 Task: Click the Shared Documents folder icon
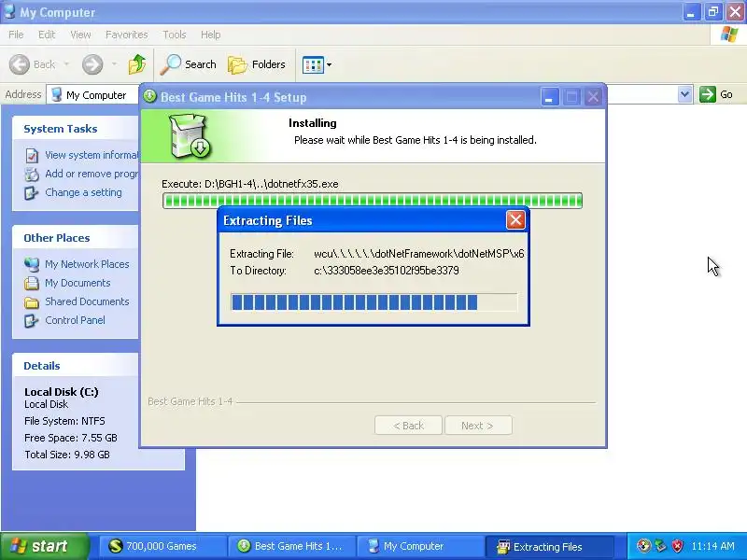(x=32, y=301)
